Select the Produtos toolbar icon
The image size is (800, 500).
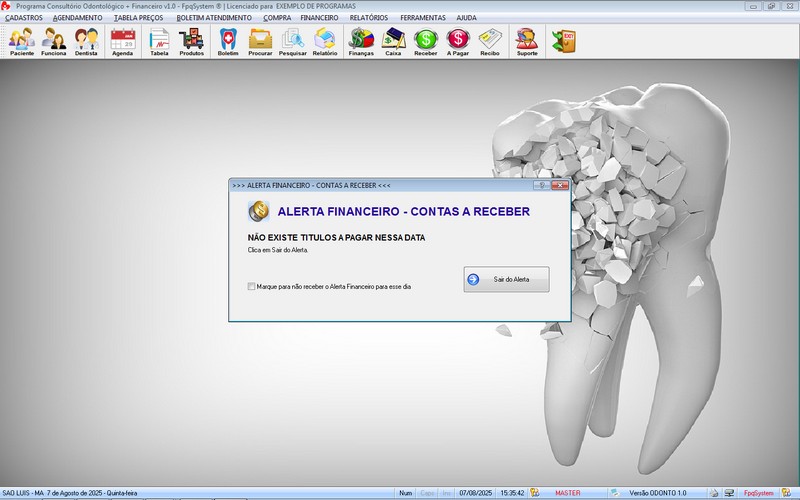tap(191, 42)
